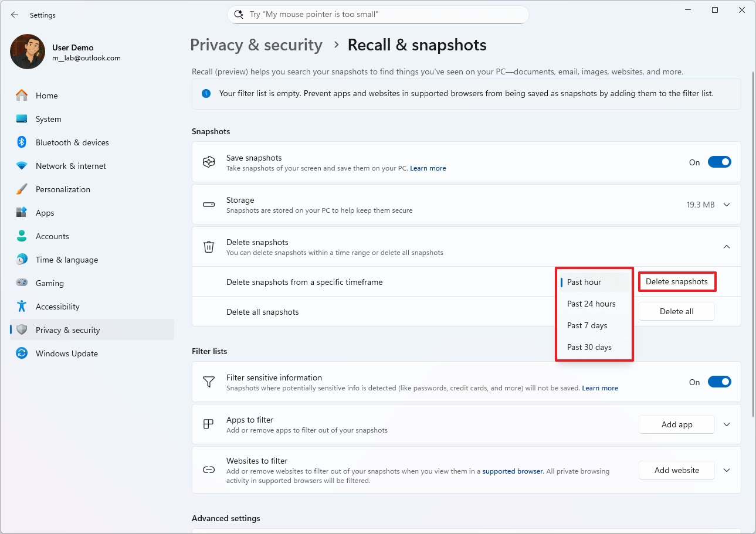Click the Personalization paintbrush icon
This screenshot has width=756, height=534.
(22, 189)
